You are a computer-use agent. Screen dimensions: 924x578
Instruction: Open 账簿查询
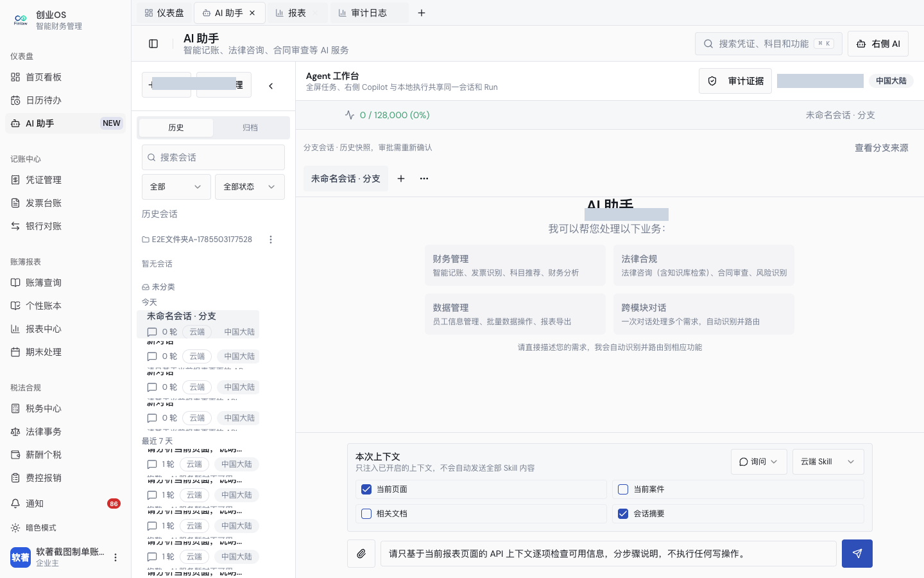[x=65, y=283]
